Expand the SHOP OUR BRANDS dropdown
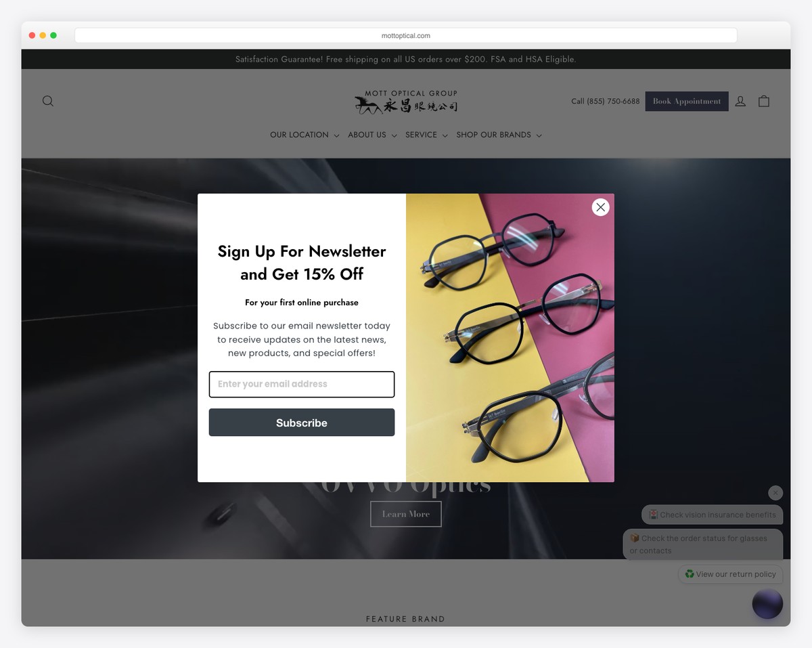Screen dimensions: 812x648 [x=493, y=135]
